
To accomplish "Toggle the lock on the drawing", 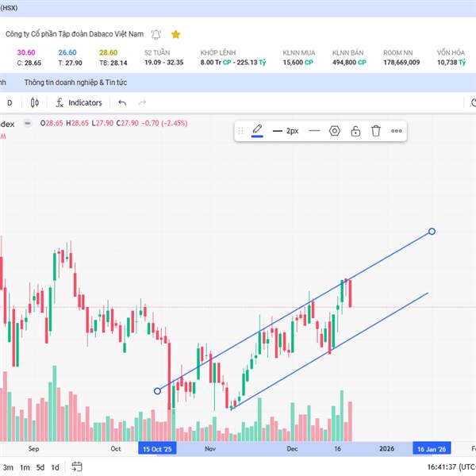I will click(355, 131).
